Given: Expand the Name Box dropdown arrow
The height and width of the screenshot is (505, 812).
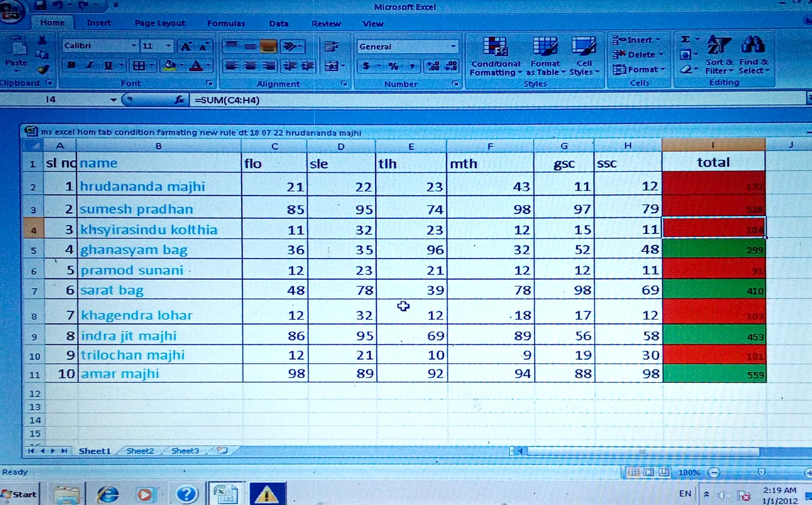Looking at the screenshot, I should [113, 100].
